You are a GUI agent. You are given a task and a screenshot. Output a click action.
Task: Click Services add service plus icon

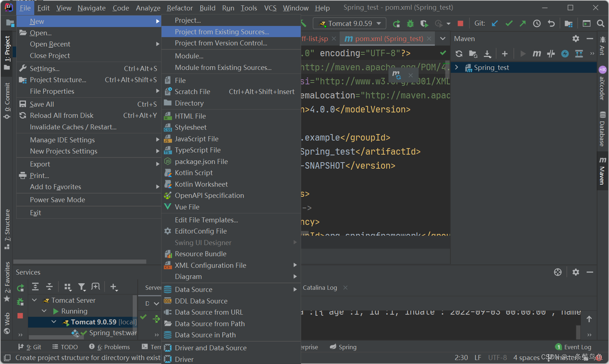point(114,287)
